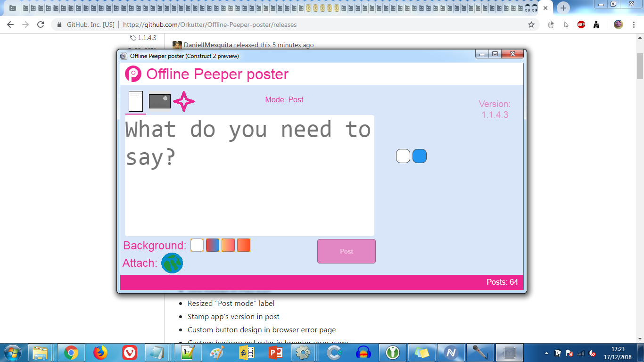This screenshot has width=644, height=362.
Task: Open the microphone app in the taskbar
Action: click(x=480, y=352)
